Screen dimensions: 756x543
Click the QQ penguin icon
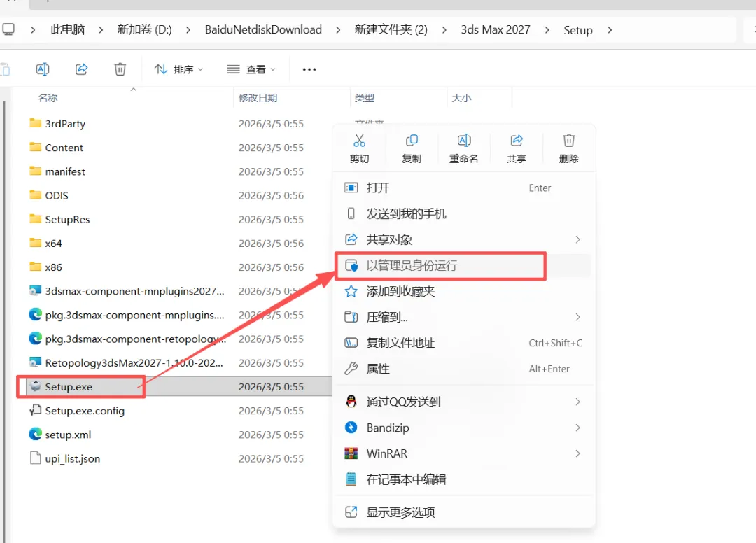pyautogui.click(x=351, y=402)
